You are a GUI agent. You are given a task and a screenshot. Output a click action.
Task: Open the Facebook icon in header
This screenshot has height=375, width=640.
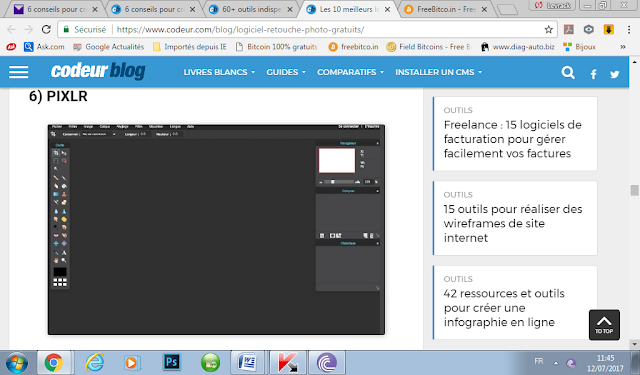(x=593, y=74)
